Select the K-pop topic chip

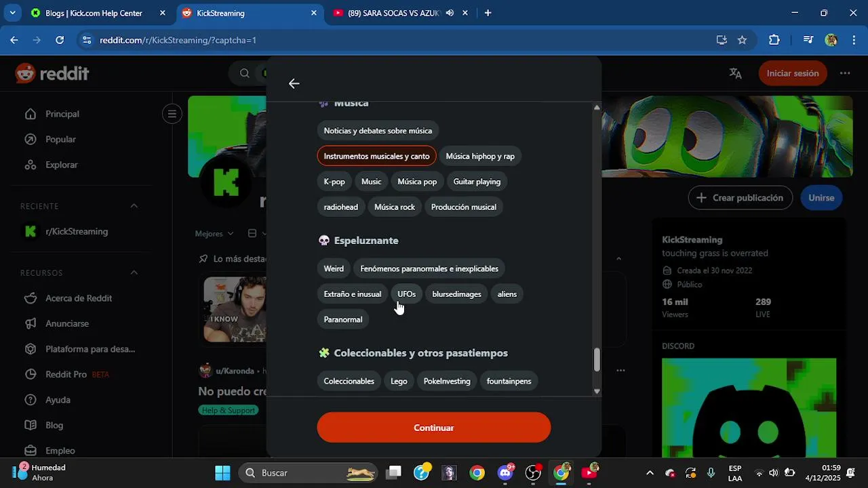tap(334, 182)
